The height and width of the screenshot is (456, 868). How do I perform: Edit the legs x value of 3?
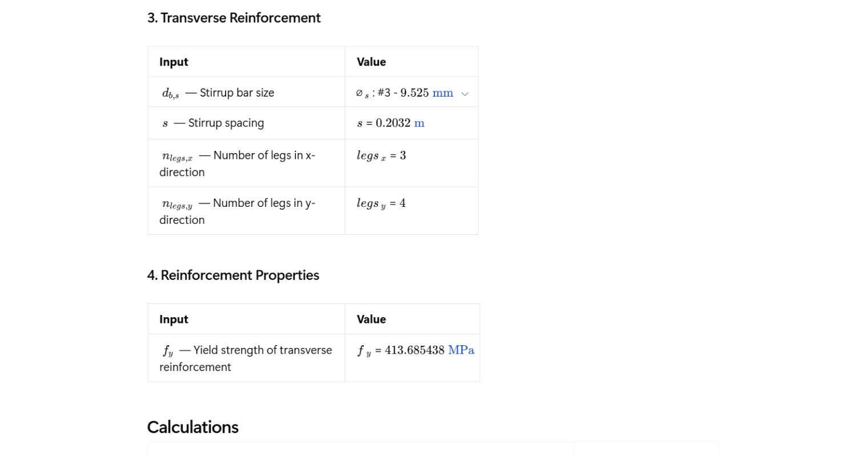pyautogui.click(x=403, y=155)
